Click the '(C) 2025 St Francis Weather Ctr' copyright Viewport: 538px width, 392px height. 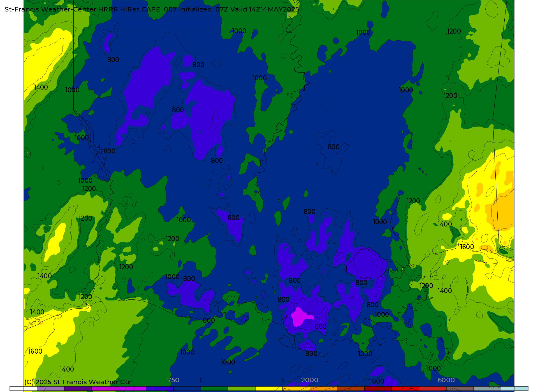pyautogui.click(x=77, y=382)
